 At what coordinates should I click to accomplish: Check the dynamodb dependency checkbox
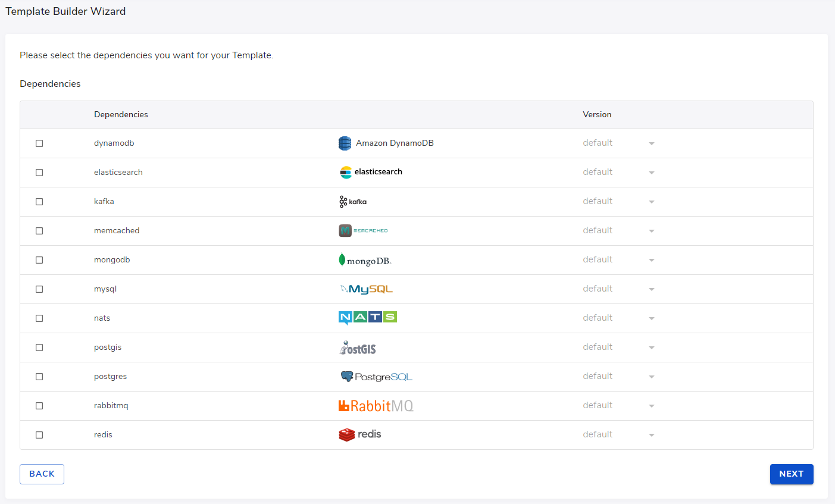point(39,143)
